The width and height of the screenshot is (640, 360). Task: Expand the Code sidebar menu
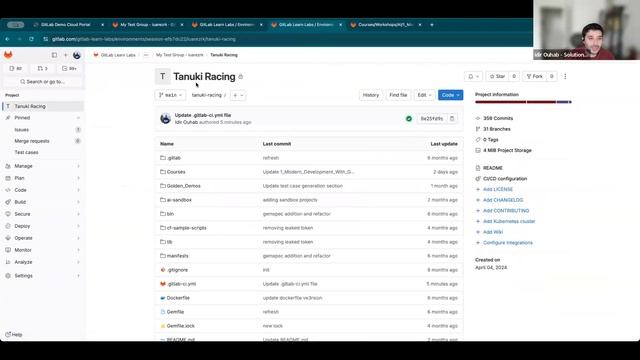pyautogui.click(x=43, y=190)
